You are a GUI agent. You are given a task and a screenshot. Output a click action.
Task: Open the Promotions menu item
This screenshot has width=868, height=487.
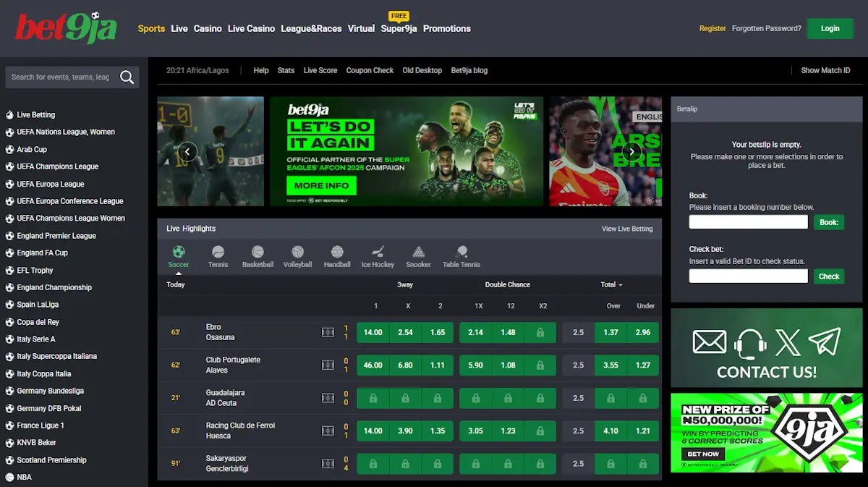point(446,29)
